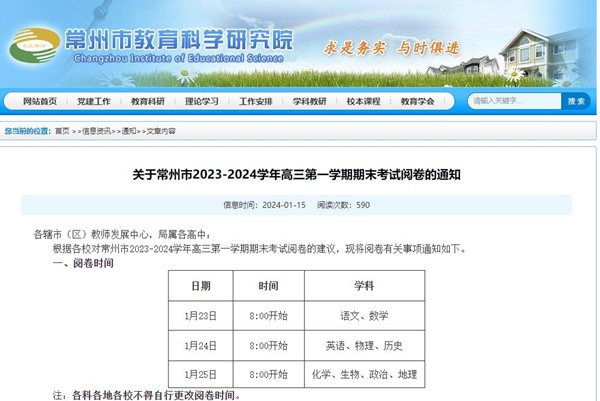The height and width of the screenshot is (401, 600).
Task: Click the English name Changzhou Institute of Educational Science
Action: tap(179, 58)
